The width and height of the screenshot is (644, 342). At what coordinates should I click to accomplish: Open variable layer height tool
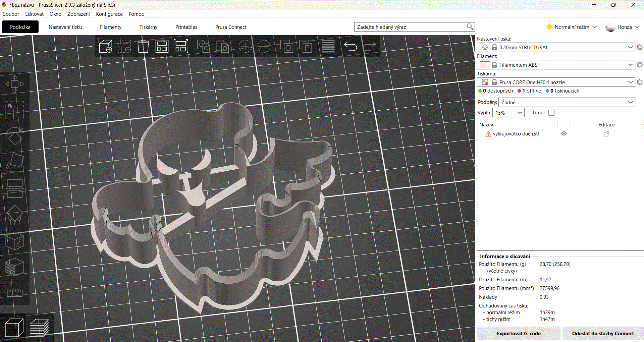click(x=328, y=46)
